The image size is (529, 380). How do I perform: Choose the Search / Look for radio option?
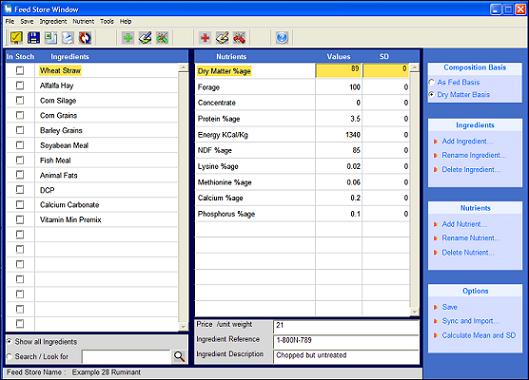9,356
